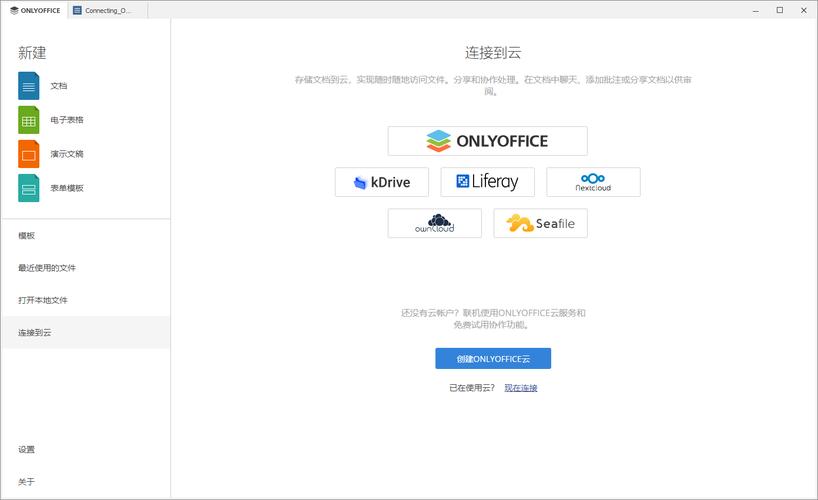818x500 pixels.
Task: Open 关于 page
Action: tap(86, 482)
